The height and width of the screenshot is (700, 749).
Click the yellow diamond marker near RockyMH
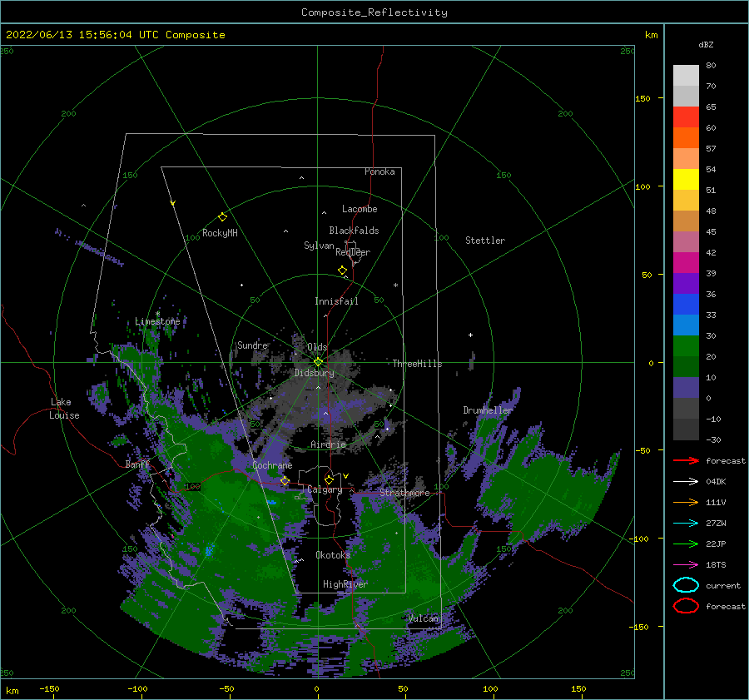[222, 217]
